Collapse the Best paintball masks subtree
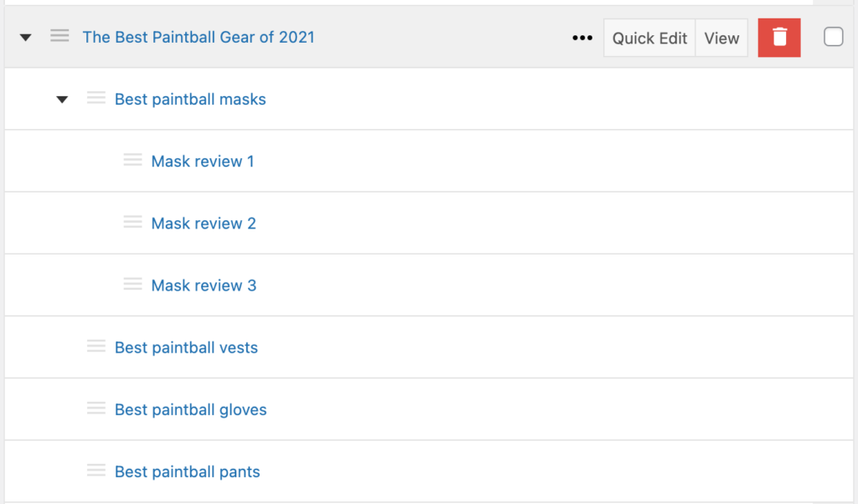 click(62, 100)
